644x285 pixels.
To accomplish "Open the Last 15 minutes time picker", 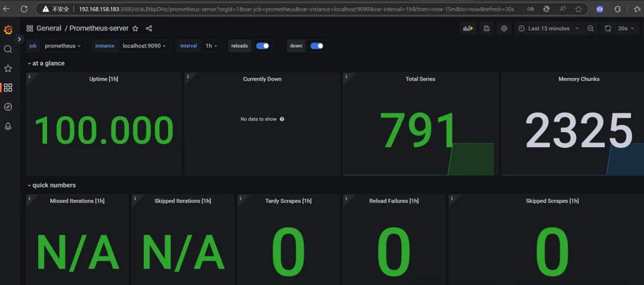I will pyautogui.click(x=548, y=29).
